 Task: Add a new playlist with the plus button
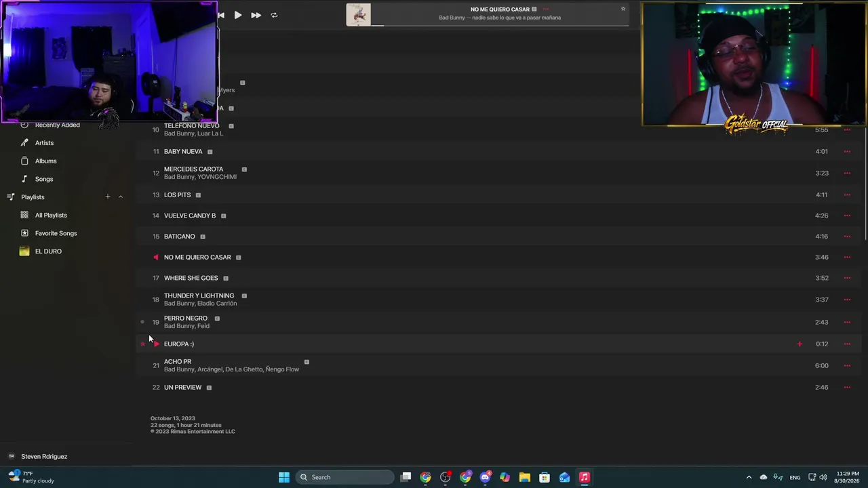(x=107, y=197)
